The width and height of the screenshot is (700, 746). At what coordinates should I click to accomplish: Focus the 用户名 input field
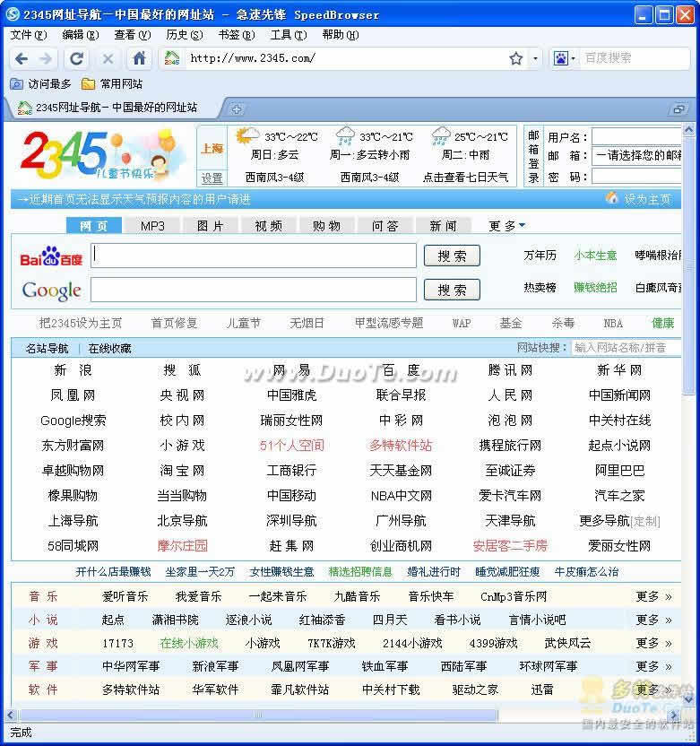click(x=636, y=136)
